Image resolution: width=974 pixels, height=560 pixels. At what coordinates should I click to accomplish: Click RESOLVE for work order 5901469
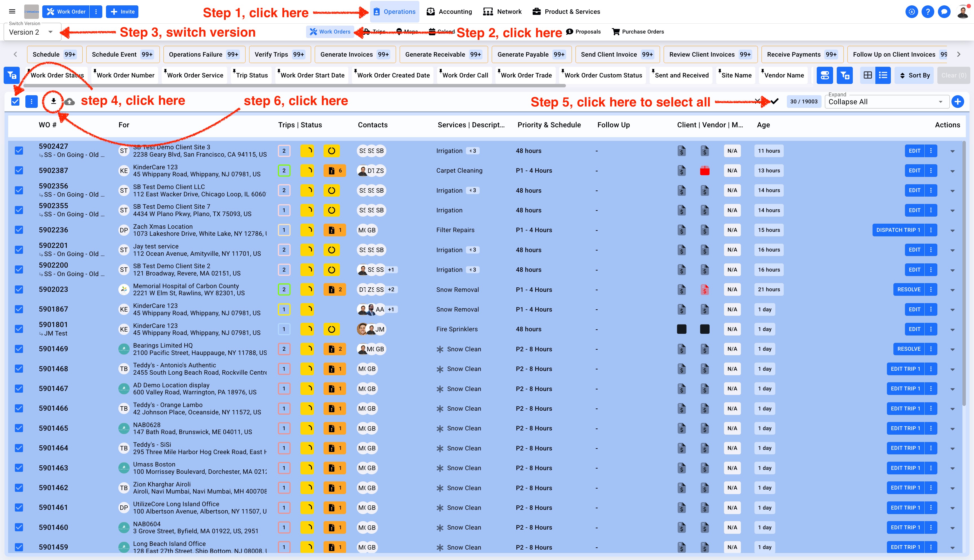click(x=909, y=349)
